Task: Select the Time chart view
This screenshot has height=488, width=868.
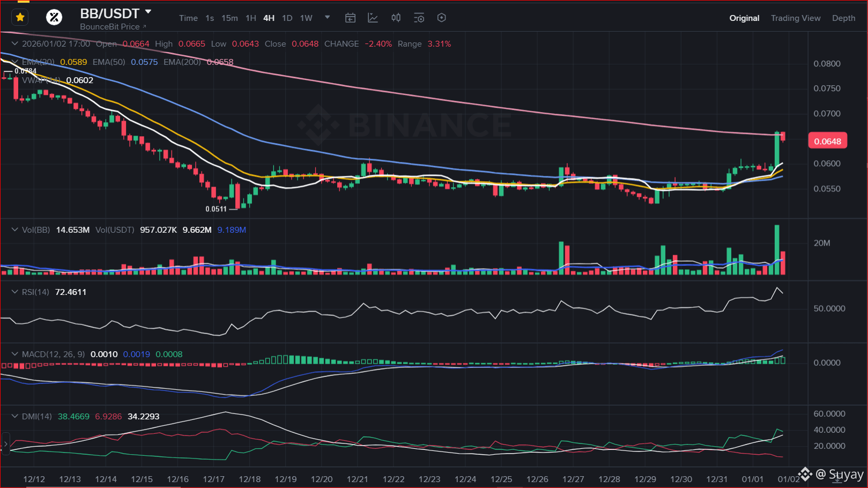Action: click(188, 18)
